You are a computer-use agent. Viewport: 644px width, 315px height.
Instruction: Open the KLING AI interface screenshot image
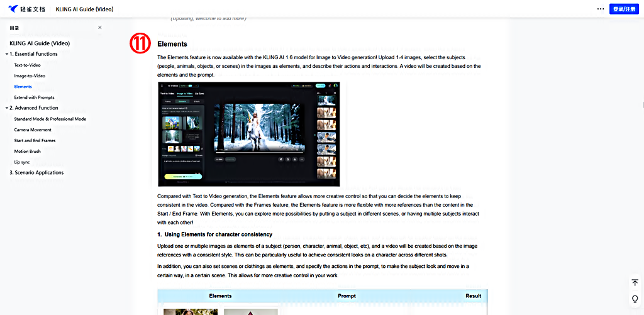coord(249,135)
